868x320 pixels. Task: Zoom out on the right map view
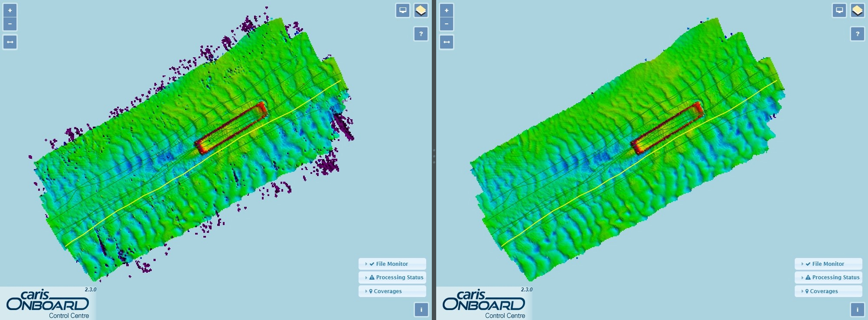click(447, 24)
